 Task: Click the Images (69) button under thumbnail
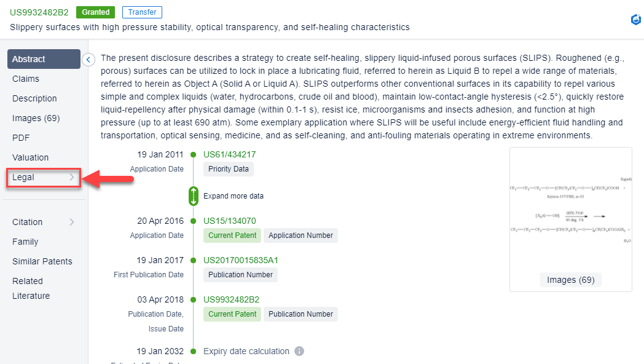(x=570, y=280)
